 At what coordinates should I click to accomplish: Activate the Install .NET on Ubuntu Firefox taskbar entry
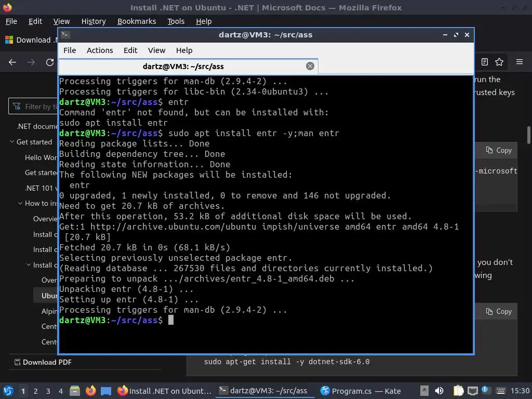pyautogui.click(x=165, y=391)
